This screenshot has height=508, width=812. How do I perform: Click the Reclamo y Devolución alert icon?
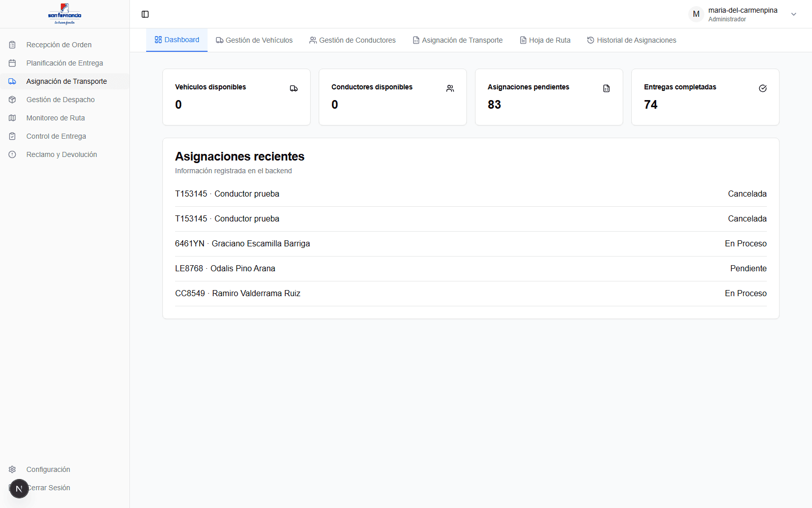tap(12, 154)
